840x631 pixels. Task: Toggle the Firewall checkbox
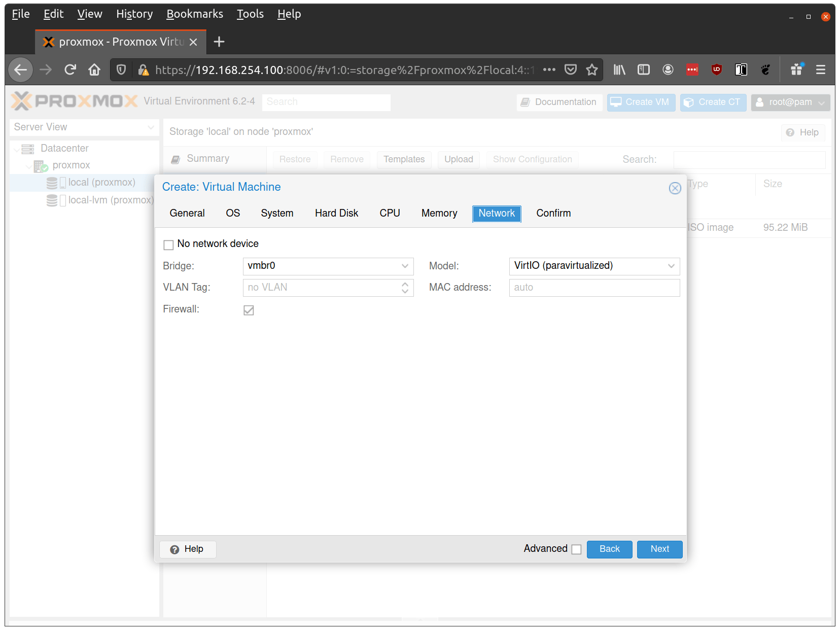click(249, 310)
